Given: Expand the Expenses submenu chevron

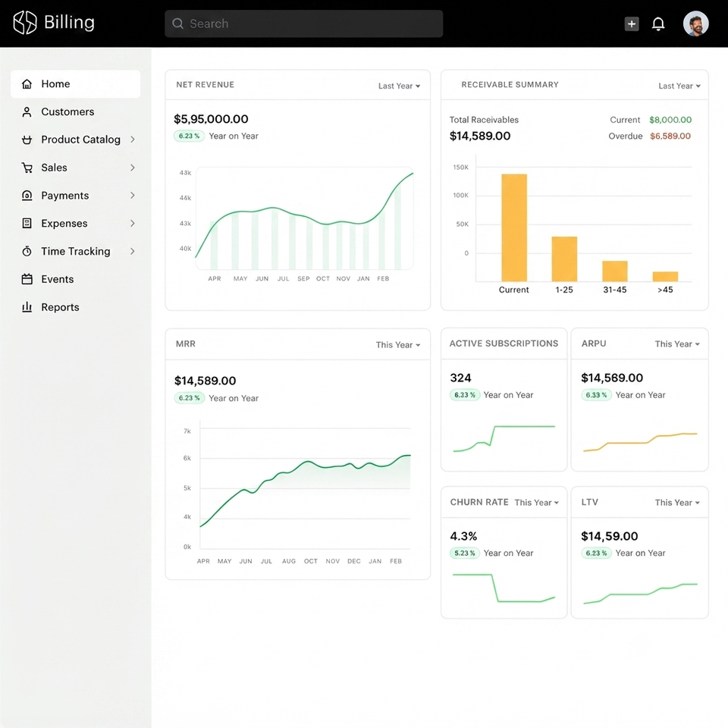Looking at the screenshot, I should [x=133, y=223].
